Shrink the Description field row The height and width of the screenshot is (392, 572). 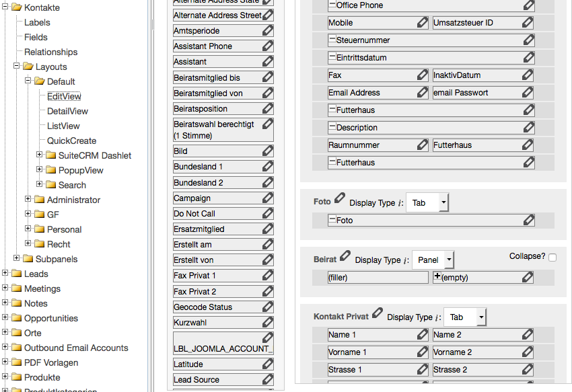coord(332,126)
